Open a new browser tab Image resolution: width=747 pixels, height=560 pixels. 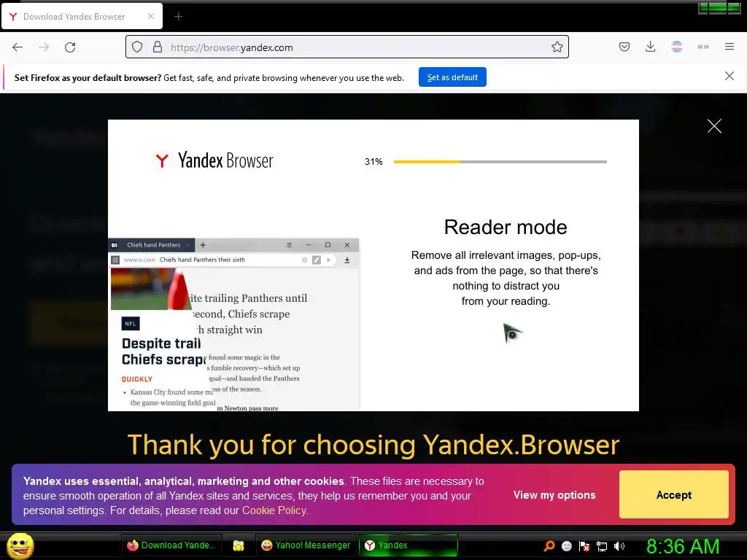pyautogui.click(x=178, y=17)
